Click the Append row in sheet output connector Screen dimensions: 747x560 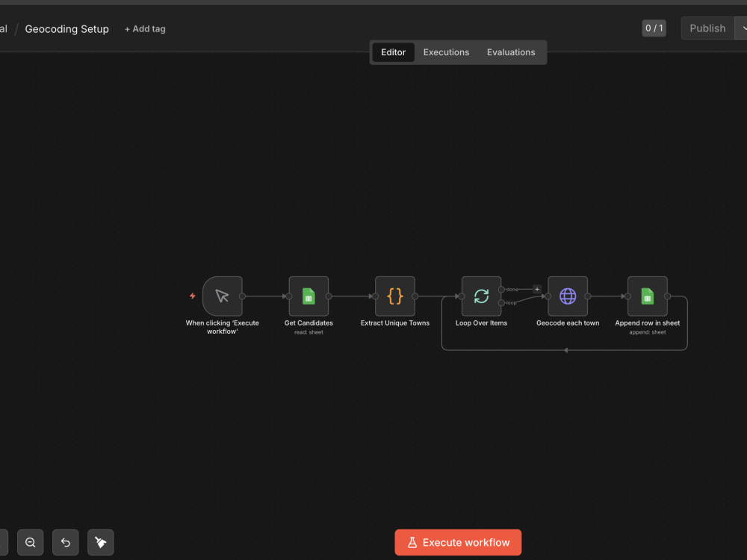(x=667, y=296)
